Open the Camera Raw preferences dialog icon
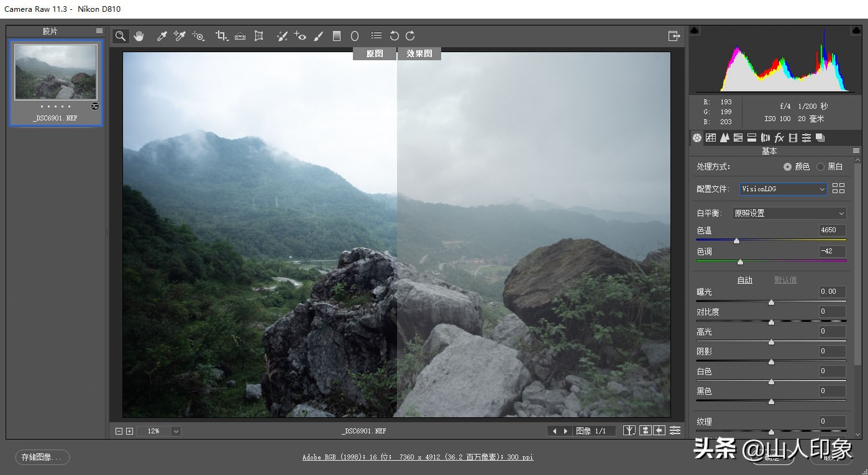This screenshot has height=475, width=868. coord(377,36)
